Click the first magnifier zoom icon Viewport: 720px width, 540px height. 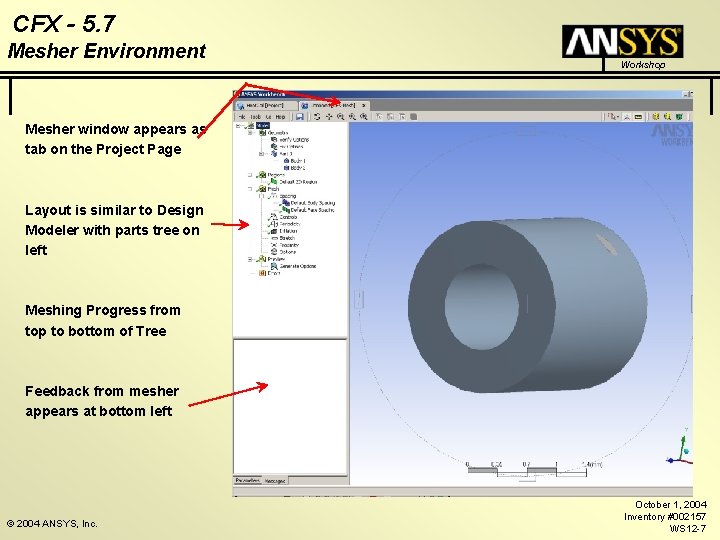(341, 117)
